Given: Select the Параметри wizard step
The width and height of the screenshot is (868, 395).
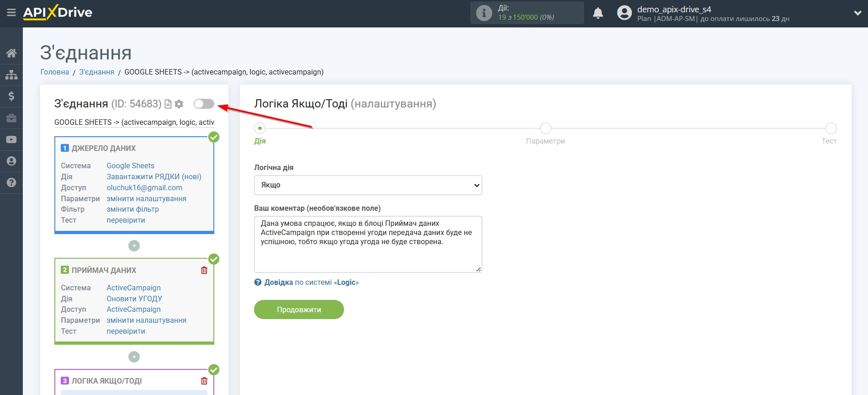Looking at the screenshot, I should click(545, 128).
